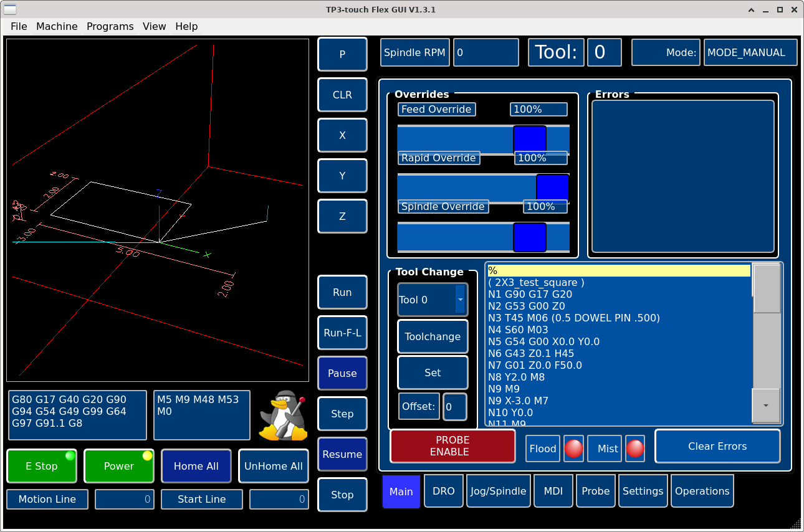
Task: Toggle the E Stop button
Action: pyautogui.click(x=42, y=466)
